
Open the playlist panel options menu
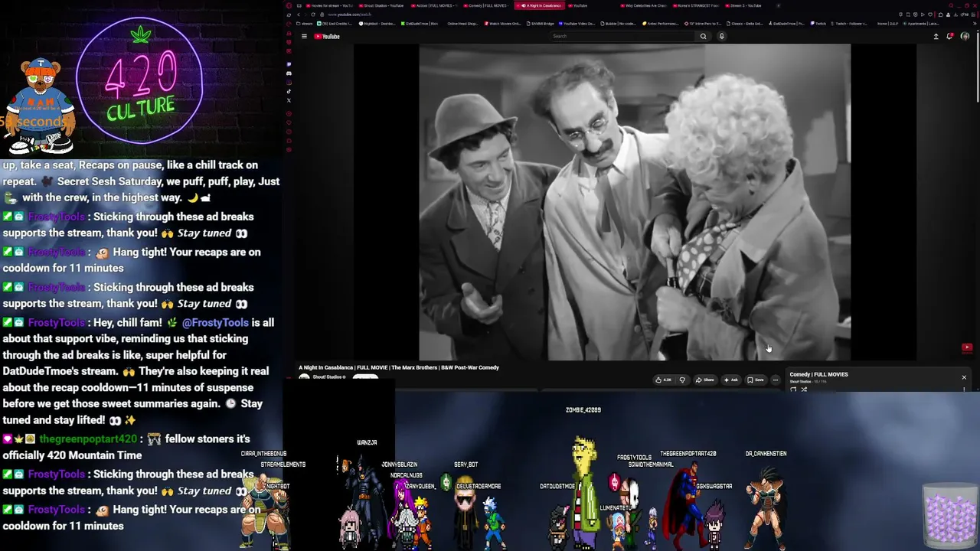coord(964,389)
